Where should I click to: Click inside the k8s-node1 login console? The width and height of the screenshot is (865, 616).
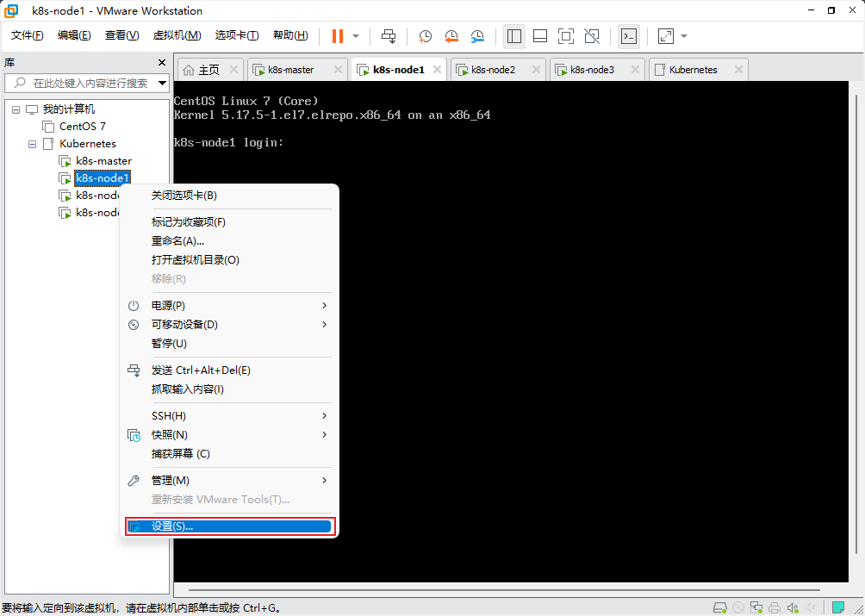point(511,331)
